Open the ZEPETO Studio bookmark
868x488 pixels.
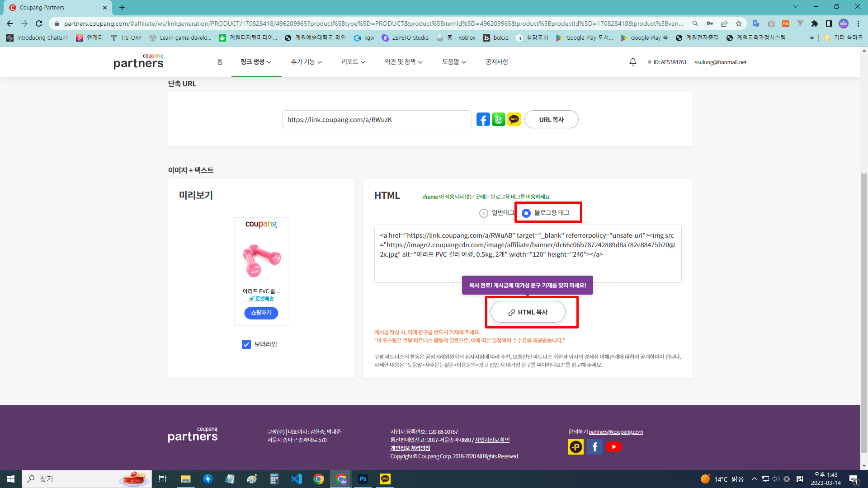(405, 38)
